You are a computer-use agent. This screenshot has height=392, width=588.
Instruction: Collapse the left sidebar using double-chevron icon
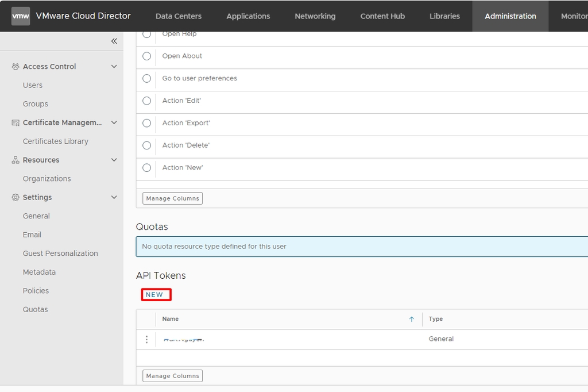pos(114,41)
